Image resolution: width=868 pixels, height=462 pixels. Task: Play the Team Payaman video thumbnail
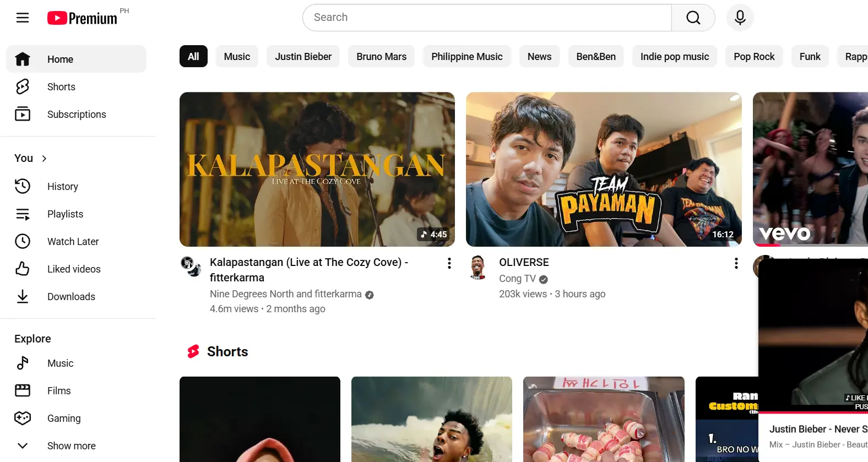pyautogui.click(x=604, y=169)
